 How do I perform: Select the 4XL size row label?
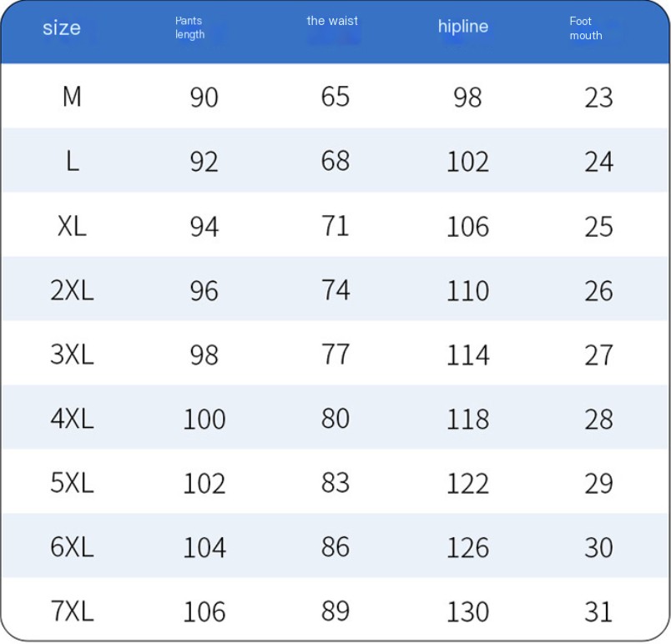pos(72,419)
